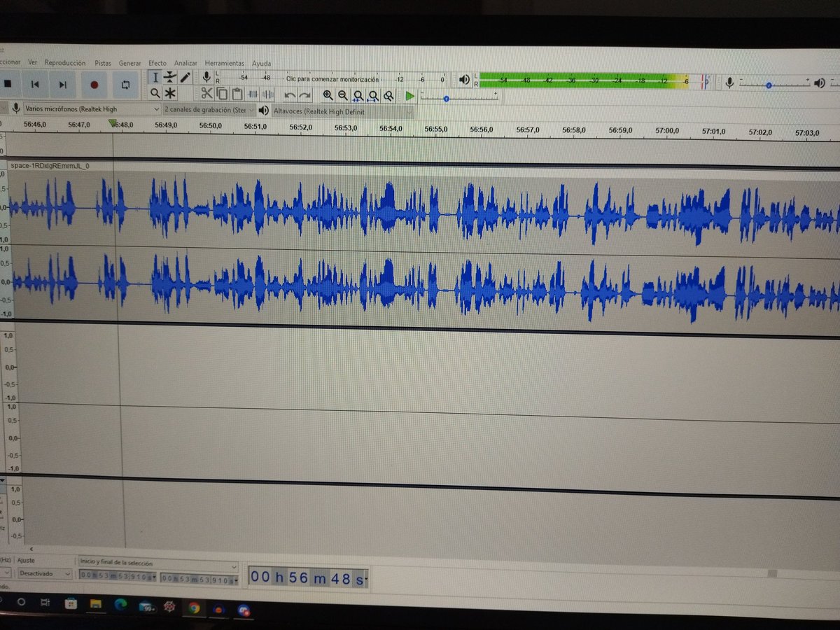840x630 pixels.
Task: Click the green playback level meter
Action: (x=594, y=80)
